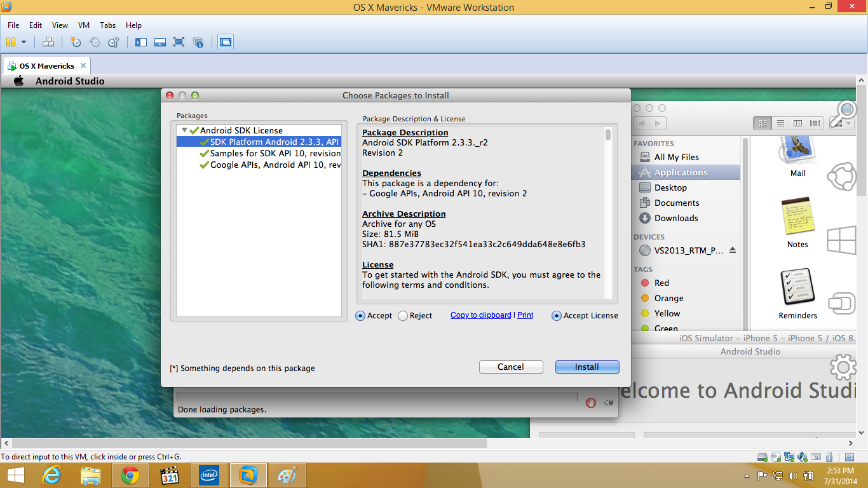Screen dimensions: 868x488
Task: Open the Tabs menu
Action: [108, 25]
